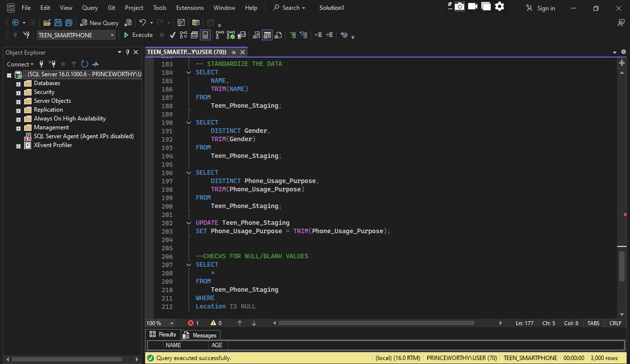The width and height of the screenshot is (630, 364).
Task: Click the New Query button
Action: 99,23
